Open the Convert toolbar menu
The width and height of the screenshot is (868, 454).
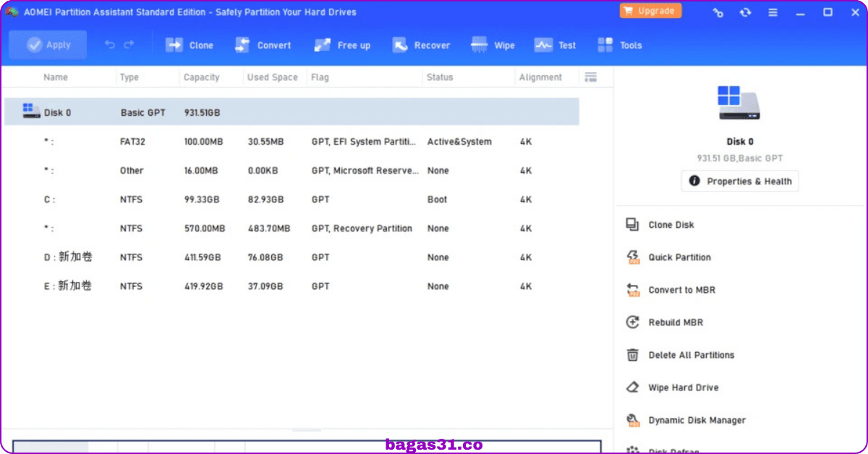[263, 46]
